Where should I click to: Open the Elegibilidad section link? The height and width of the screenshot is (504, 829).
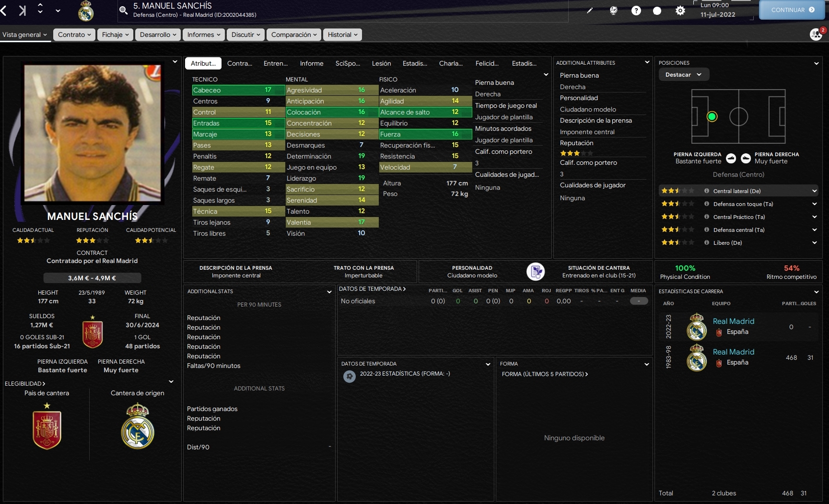(x=25, y=384)
